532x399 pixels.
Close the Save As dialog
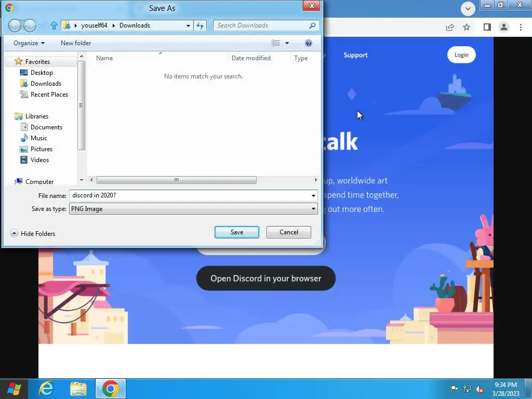[311, 6]
